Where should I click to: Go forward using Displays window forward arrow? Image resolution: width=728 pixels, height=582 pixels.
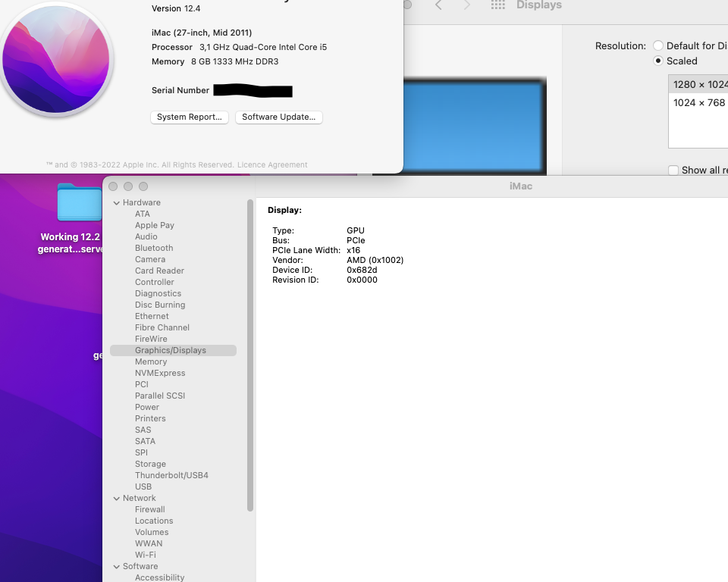click(x=466, y=5)
